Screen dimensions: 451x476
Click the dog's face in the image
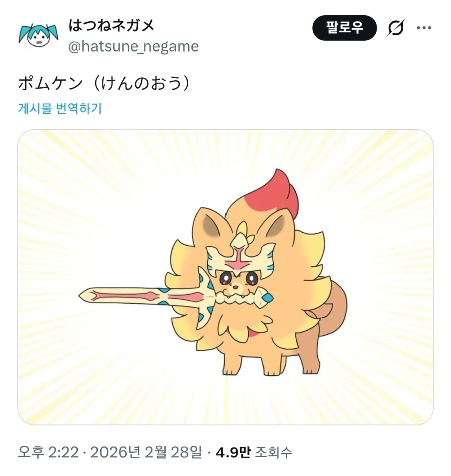(239, 282)
